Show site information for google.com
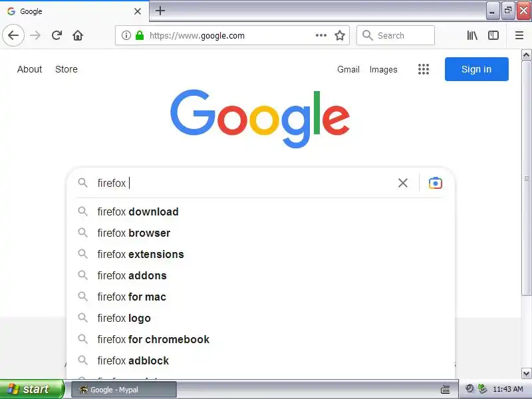532x399 pixels. click(126, 36)
